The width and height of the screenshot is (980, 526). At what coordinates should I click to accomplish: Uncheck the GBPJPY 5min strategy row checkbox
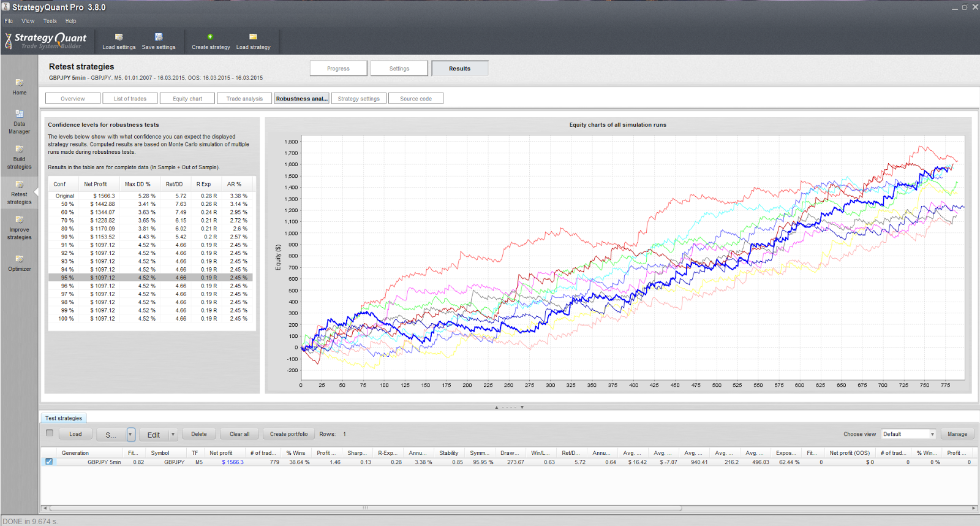point(49,462)
